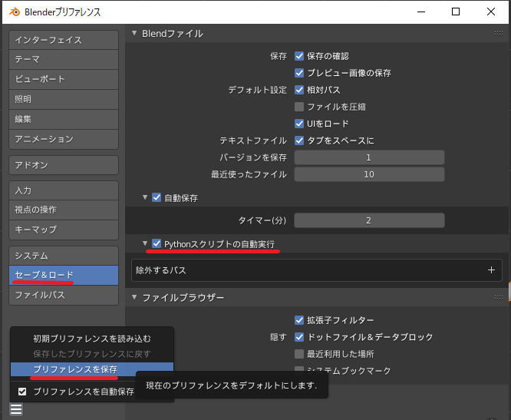Image resolution: width=511 pixels, height=420 pixels.
Task: Close the Blenderプリファレンス window
Action: coord(491,12)
